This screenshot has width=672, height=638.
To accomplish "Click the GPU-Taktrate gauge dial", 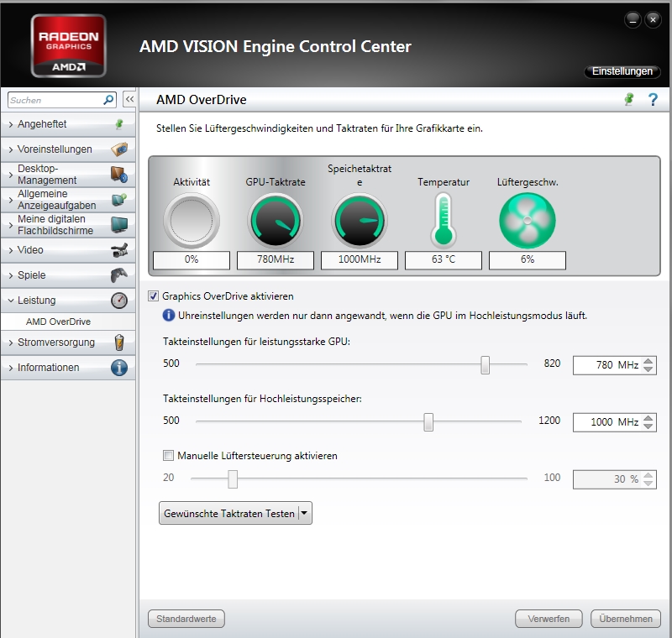I will coord(276,221).
